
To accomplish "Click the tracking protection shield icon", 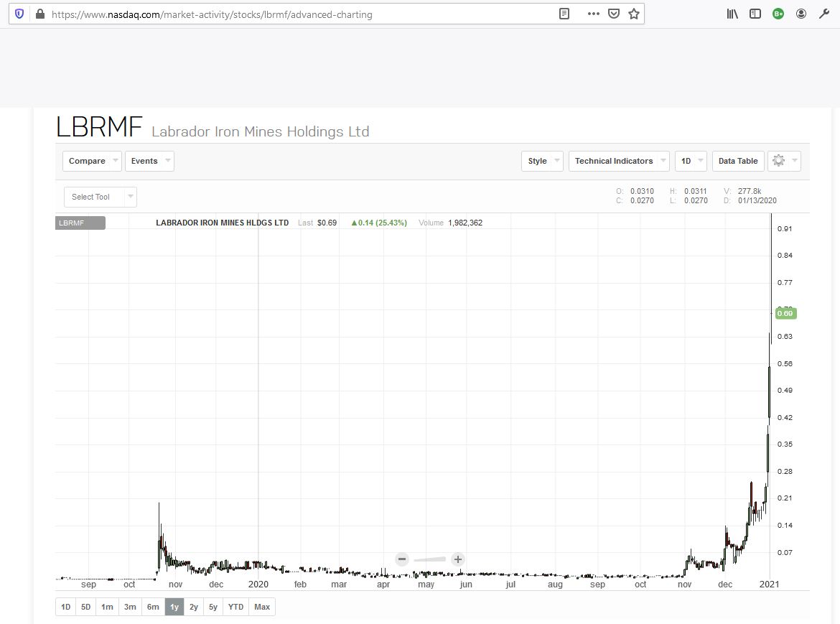I will pyautogui.click(x=19, y=14).
